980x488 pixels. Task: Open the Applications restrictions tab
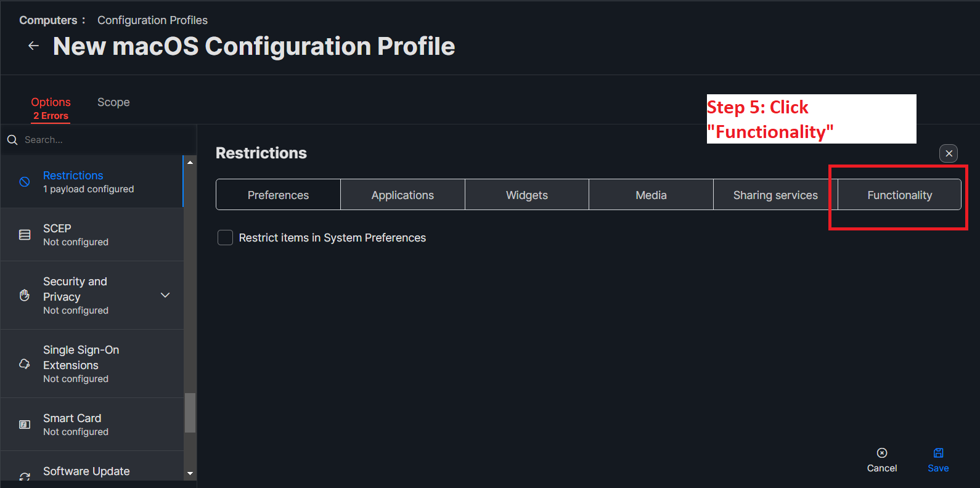[x=402, y=195]
